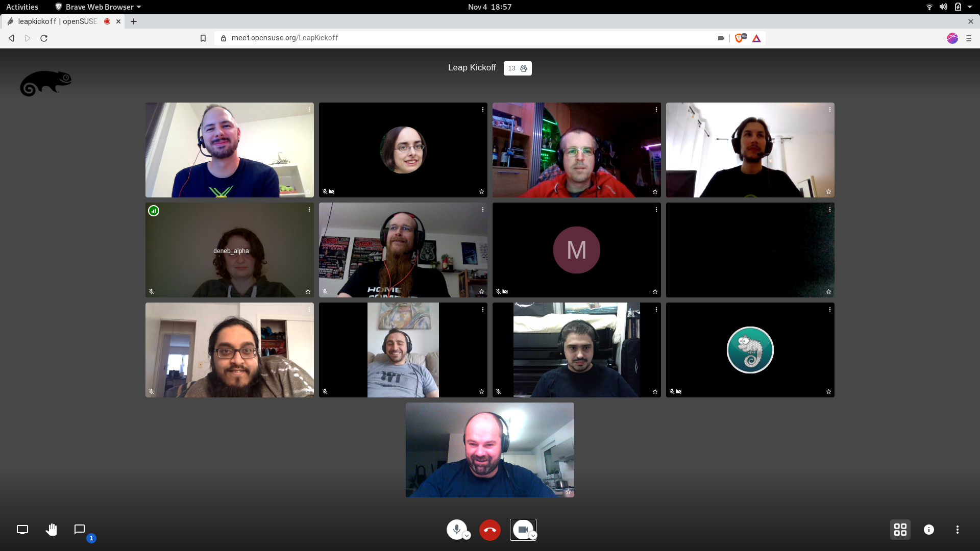
Task: Click the raise hand icon
Action: click(x=51, y=530)
